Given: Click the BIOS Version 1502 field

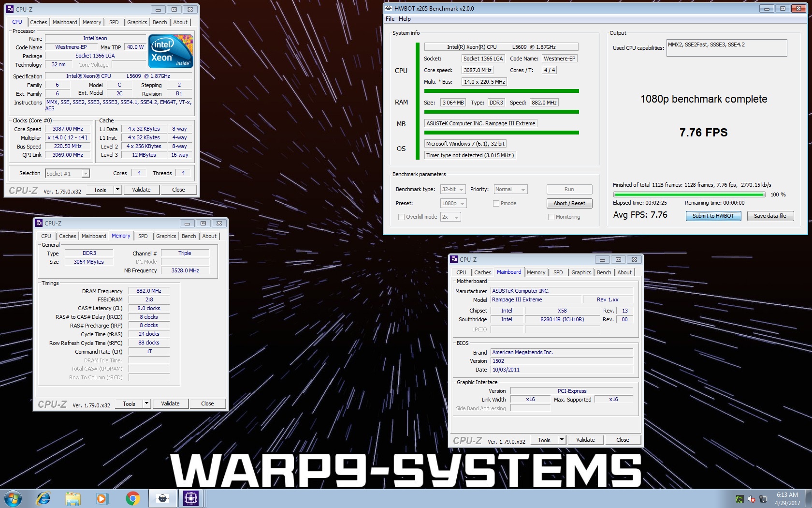Looking at the screenshot, I should click(x=562, y=361).
